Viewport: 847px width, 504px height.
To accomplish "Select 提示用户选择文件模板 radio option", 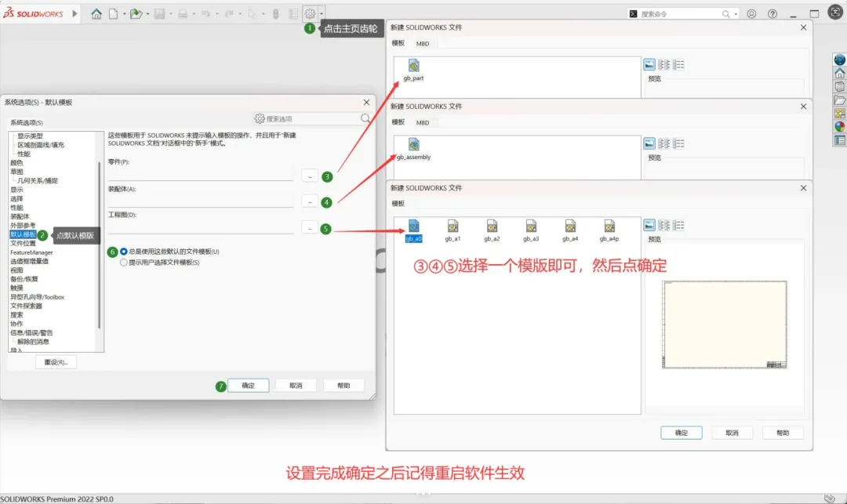I will click(x=124, y=263).
